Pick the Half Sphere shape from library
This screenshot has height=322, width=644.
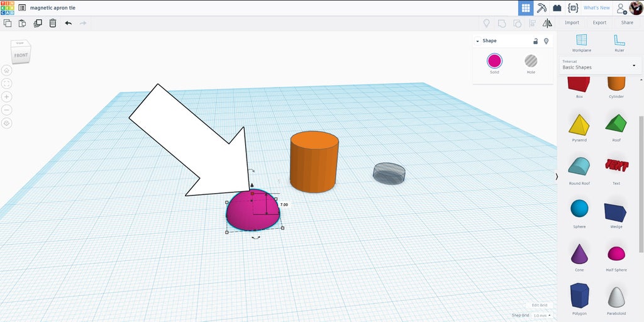point(616,257)
